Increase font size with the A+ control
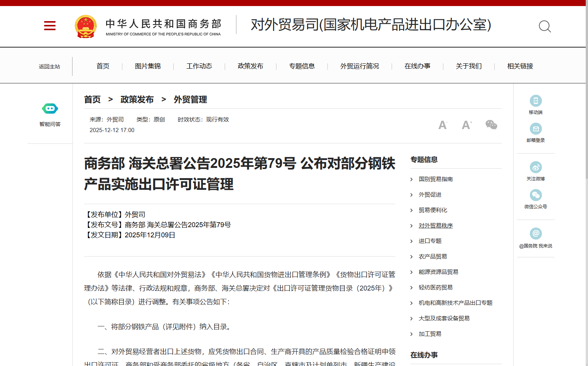This screenshot has width=588, height=366. (467, 125)
